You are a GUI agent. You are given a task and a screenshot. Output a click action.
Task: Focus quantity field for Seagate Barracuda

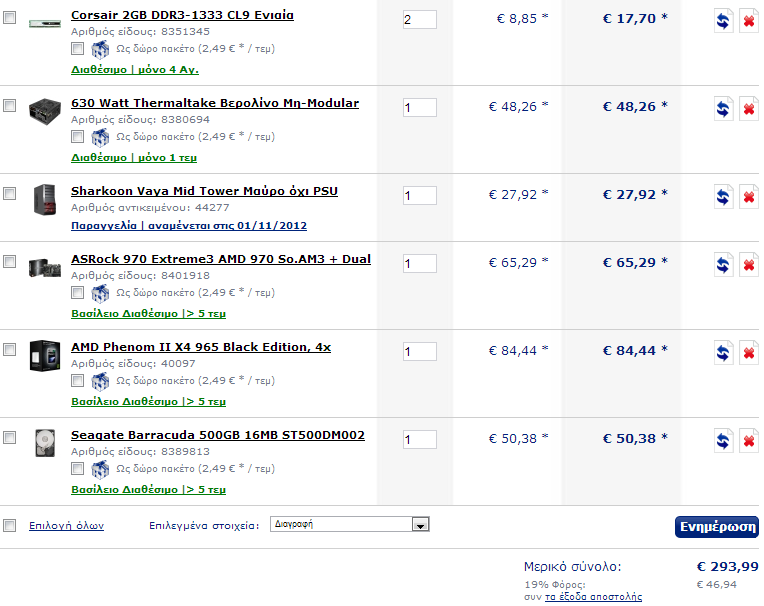[420, 439]
